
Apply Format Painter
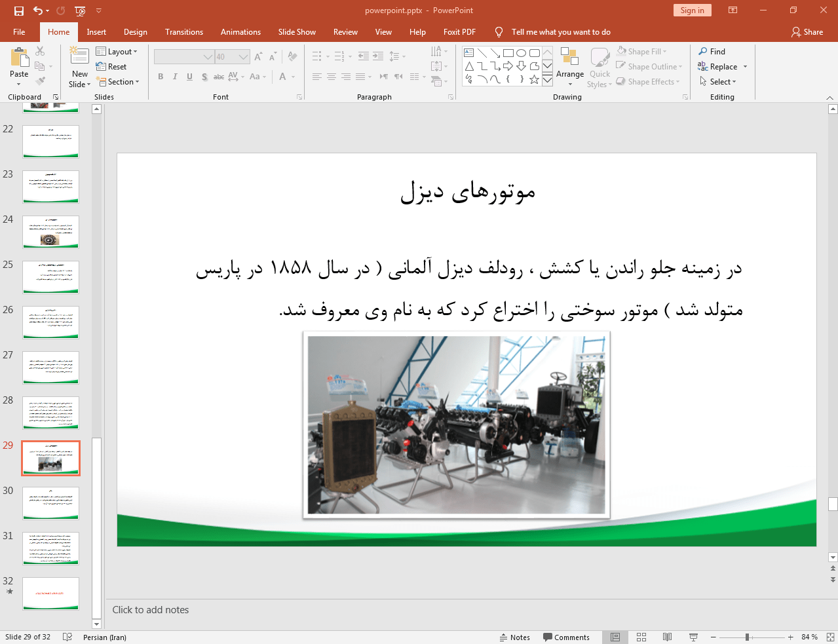point(40,81)
